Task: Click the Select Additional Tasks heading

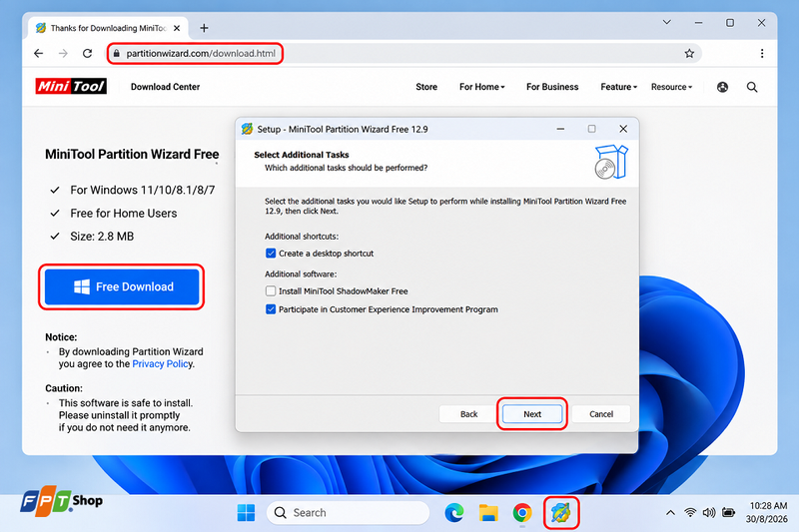Action: [302, 155]
